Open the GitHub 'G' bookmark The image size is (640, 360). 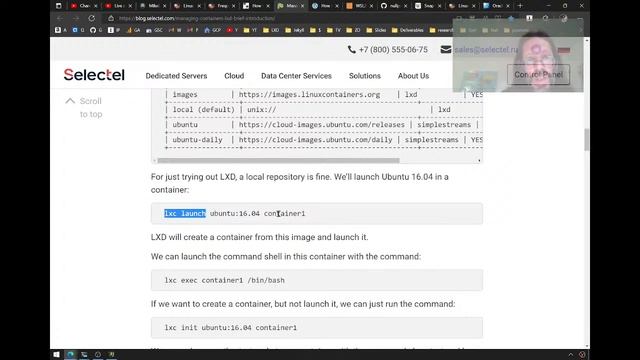96,30
